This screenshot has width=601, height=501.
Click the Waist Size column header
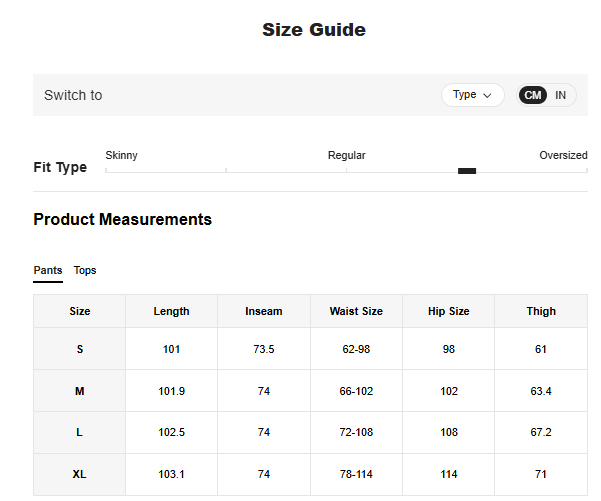pyautogui.click(x=356, y=311)
